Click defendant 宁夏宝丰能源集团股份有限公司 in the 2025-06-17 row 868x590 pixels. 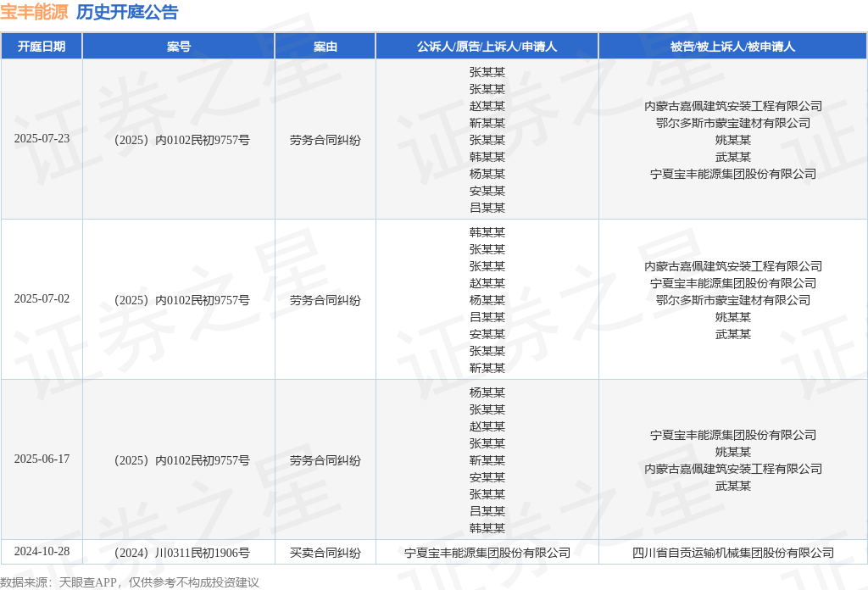pyautogui.click(x=733, y=435)
